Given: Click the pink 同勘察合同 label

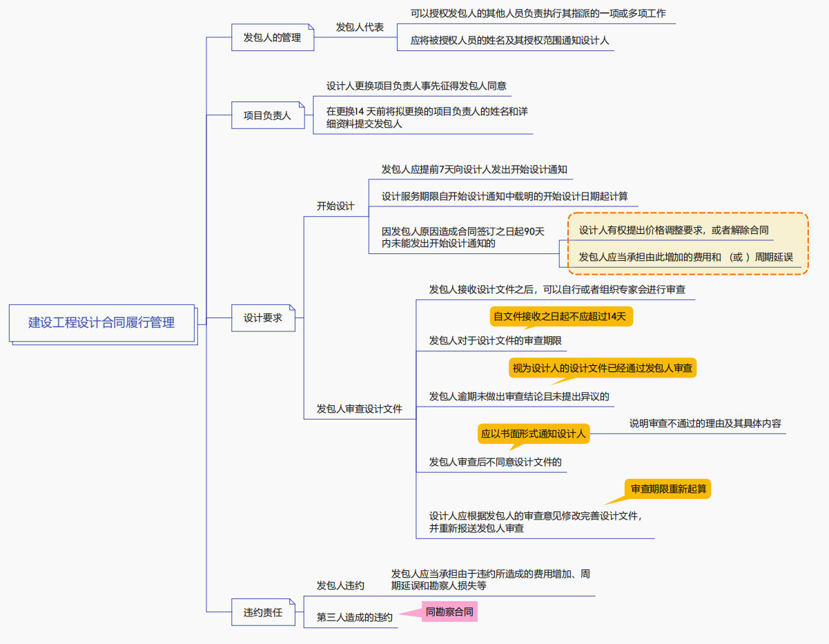Looking at the screenshot, I should (449, 612).
